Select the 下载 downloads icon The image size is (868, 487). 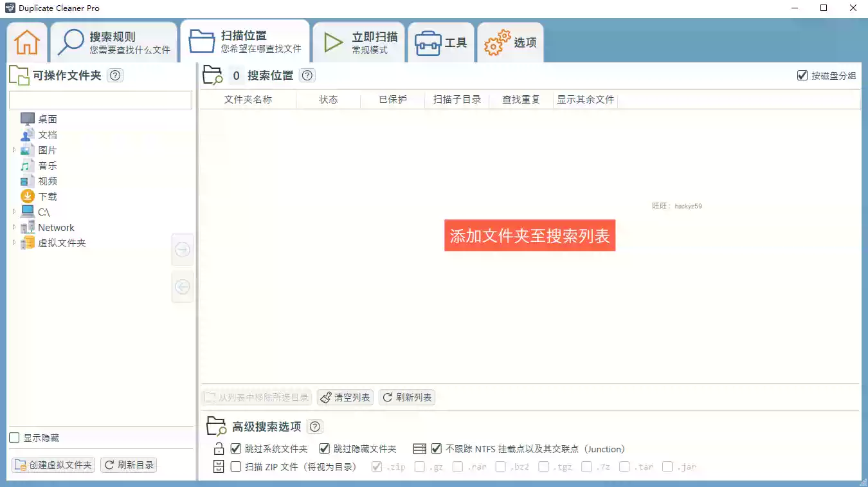[x=28, y=196]
